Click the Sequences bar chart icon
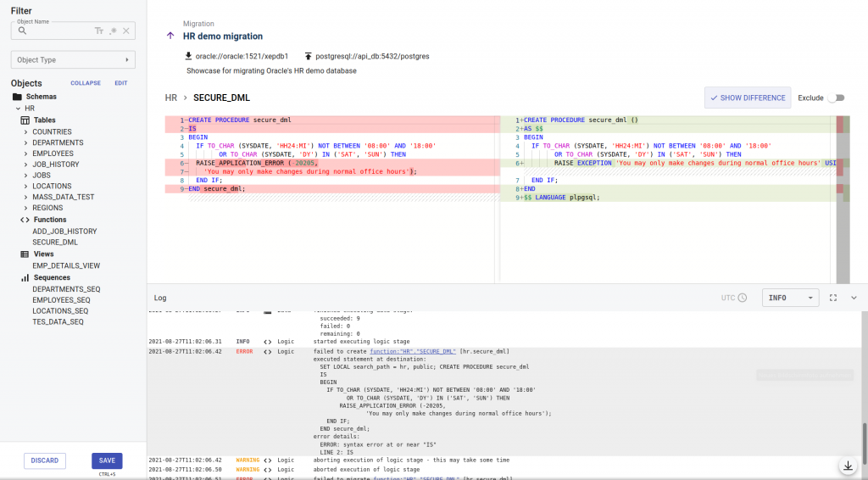The height and width of the screenshot is (480, 868). pyautogui.click(x=25, y=277)
